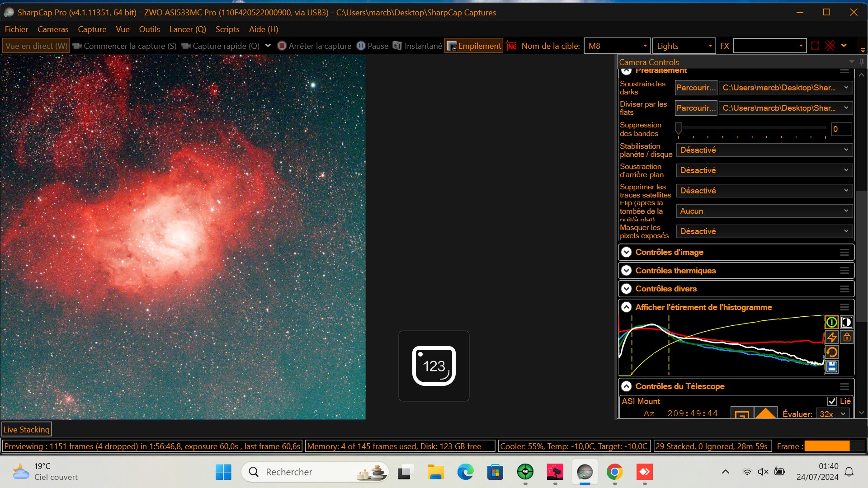Pause the camera with Pause button
Viewport: 868px width, 488px height.
tap(373, 46)
